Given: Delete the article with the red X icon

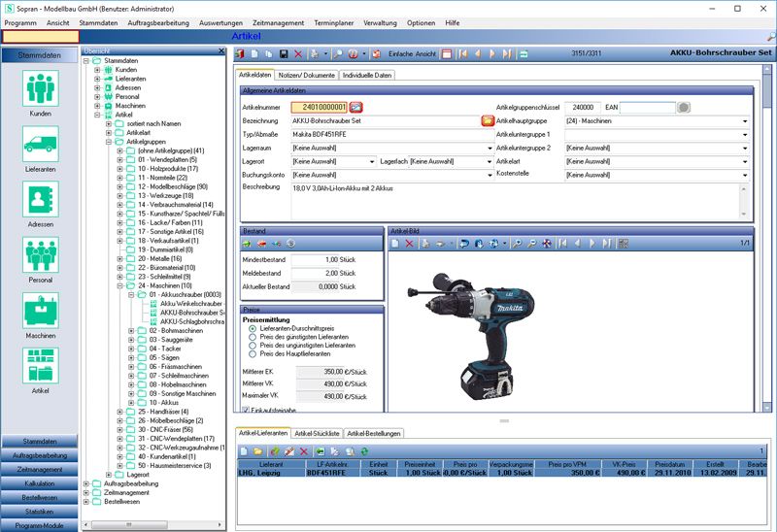Looking at the screenshot, I should (298, 54).
